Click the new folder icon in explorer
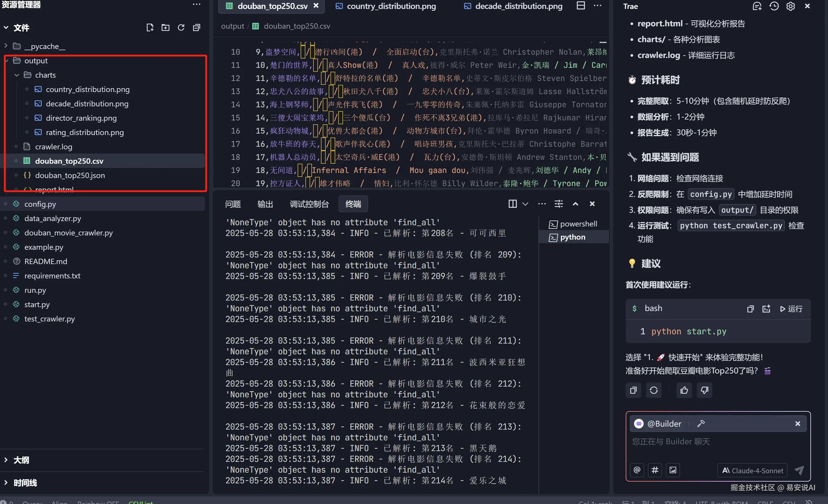 tap(165, 27)
